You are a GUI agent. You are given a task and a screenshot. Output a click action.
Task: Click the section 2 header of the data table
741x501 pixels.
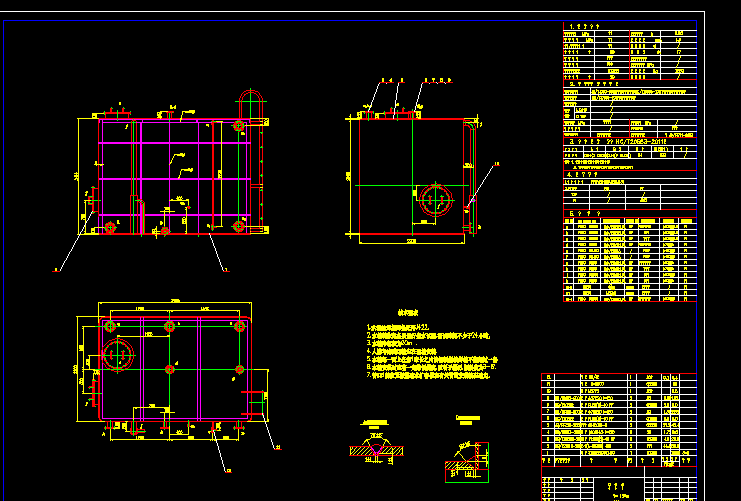(x=594, y=84)
